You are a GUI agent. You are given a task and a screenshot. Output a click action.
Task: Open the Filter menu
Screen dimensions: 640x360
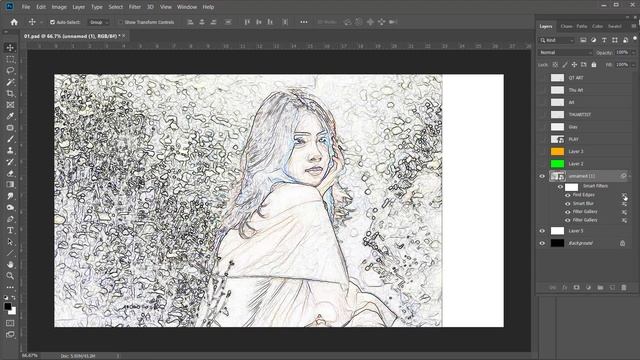click(135, 7)
